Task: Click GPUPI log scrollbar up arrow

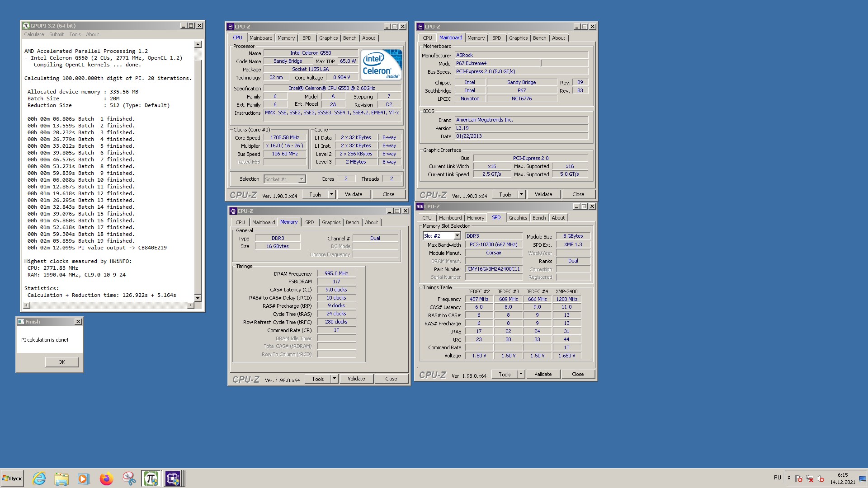Action: (x=198, y=44)
